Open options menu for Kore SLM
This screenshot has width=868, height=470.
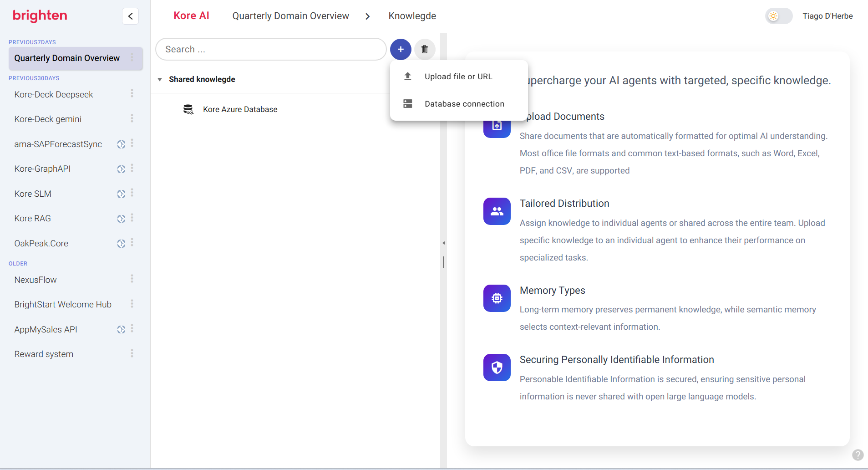(x=132, y=193)
